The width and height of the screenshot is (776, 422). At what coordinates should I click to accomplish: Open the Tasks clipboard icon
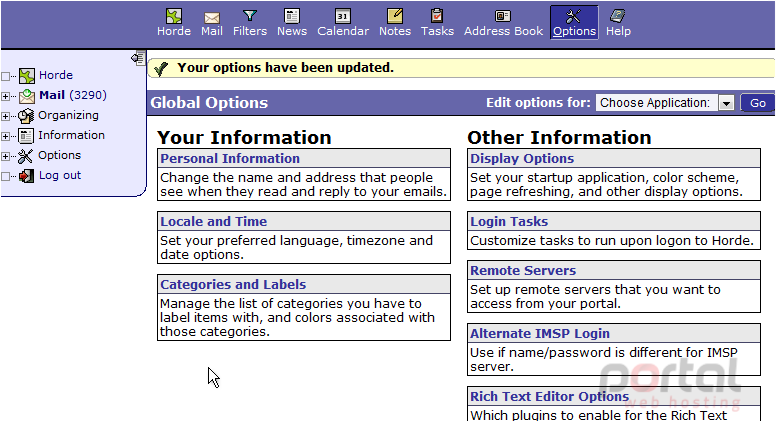[437, 16]
